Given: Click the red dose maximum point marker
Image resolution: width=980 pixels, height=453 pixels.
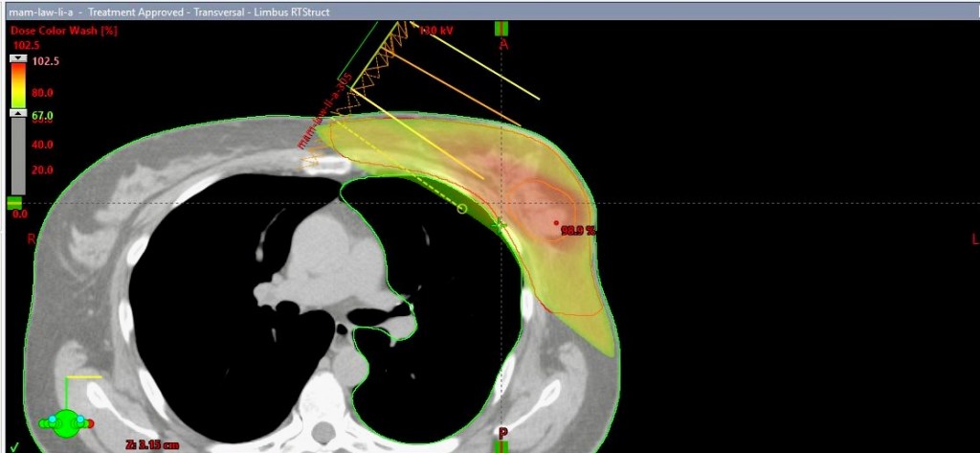Looking at the screenshot, I should click(556, 224).
